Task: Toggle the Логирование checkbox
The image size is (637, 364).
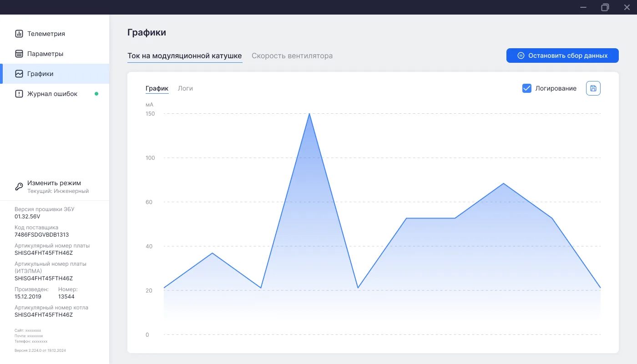Action: 527,88
